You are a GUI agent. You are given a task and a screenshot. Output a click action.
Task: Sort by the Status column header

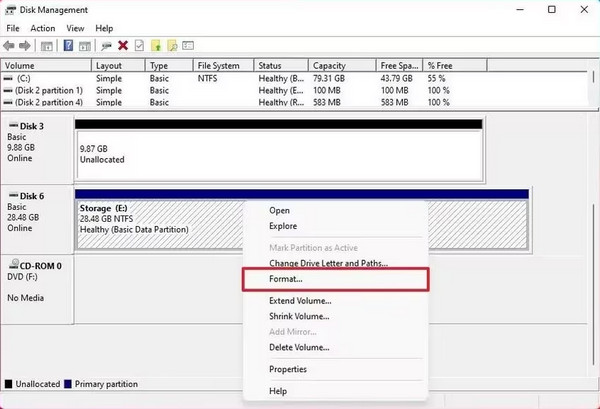[281, 66]
